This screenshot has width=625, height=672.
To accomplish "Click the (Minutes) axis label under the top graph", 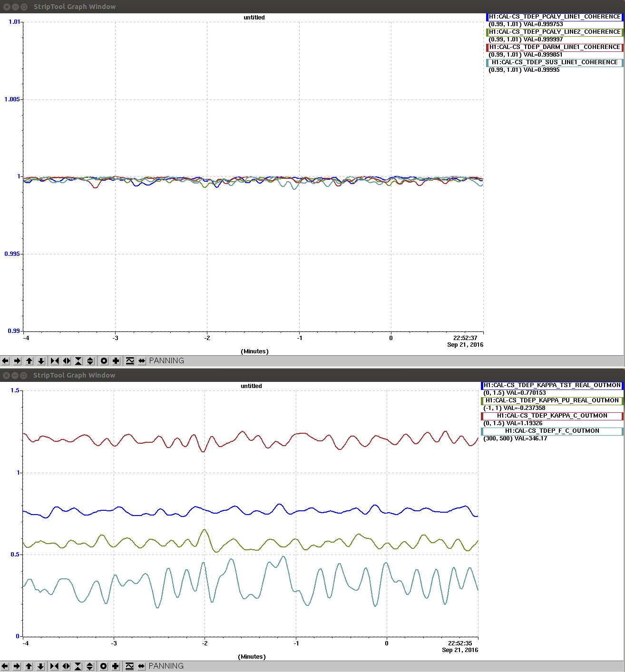I will coord(255,351).
